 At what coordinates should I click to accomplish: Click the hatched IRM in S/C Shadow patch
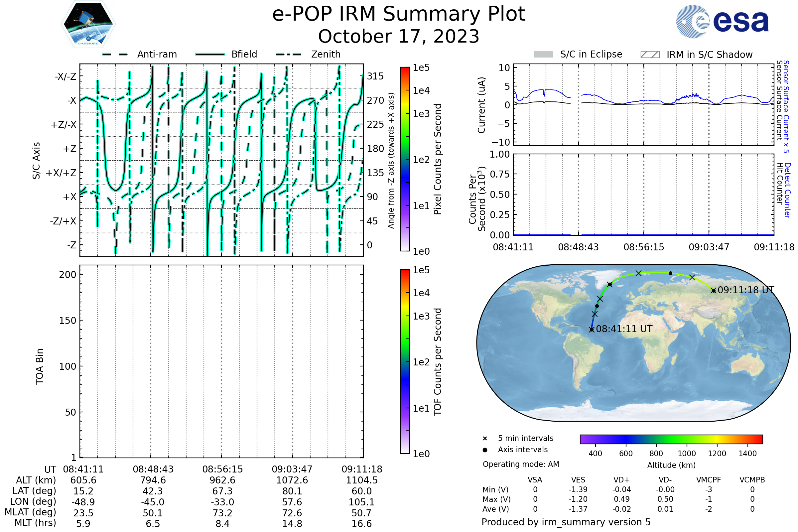[x=650, y=55]
